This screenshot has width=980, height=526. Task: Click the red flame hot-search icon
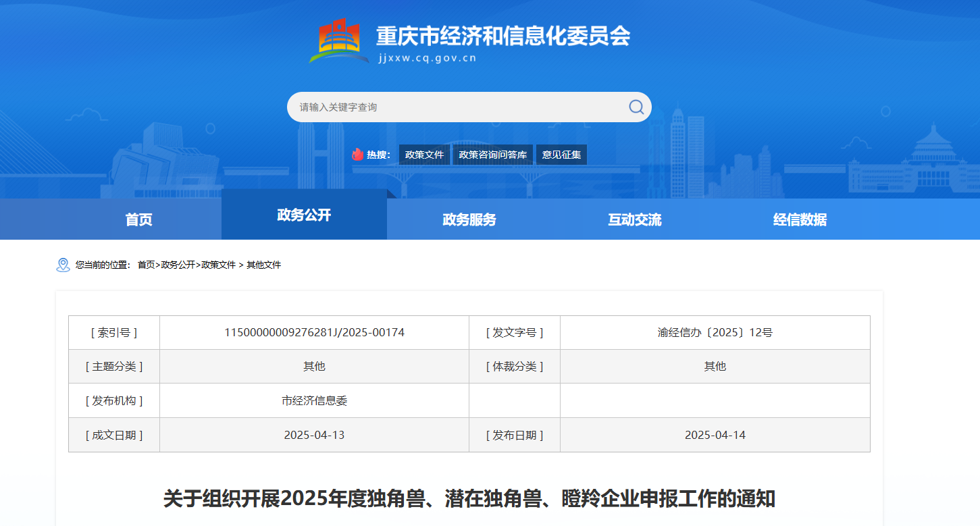pyautogui.click(x=357, y=155)
